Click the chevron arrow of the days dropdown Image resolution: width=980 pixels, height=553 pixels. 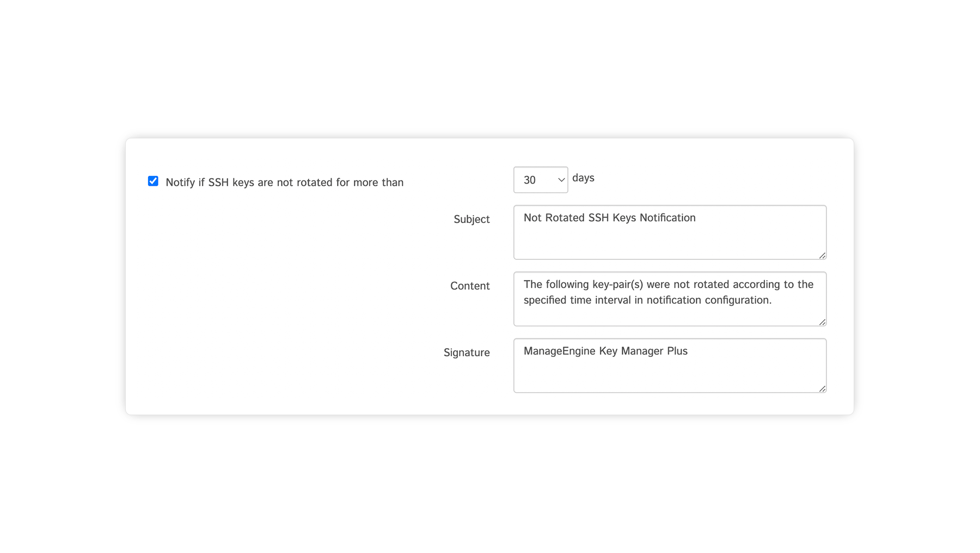coord(561,180)
